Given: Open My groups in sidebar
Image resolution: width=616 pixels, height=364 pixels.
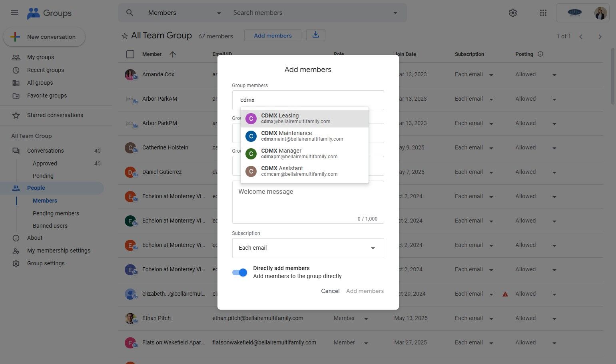Looking at the screenshot, I should (40, 57).
